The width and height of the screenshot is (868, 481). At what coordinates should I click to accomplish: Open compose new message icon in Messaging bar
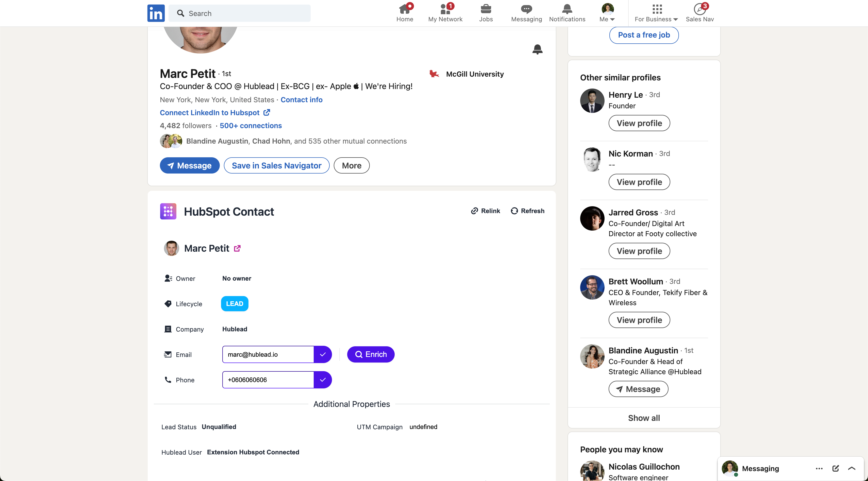[835, 468]
